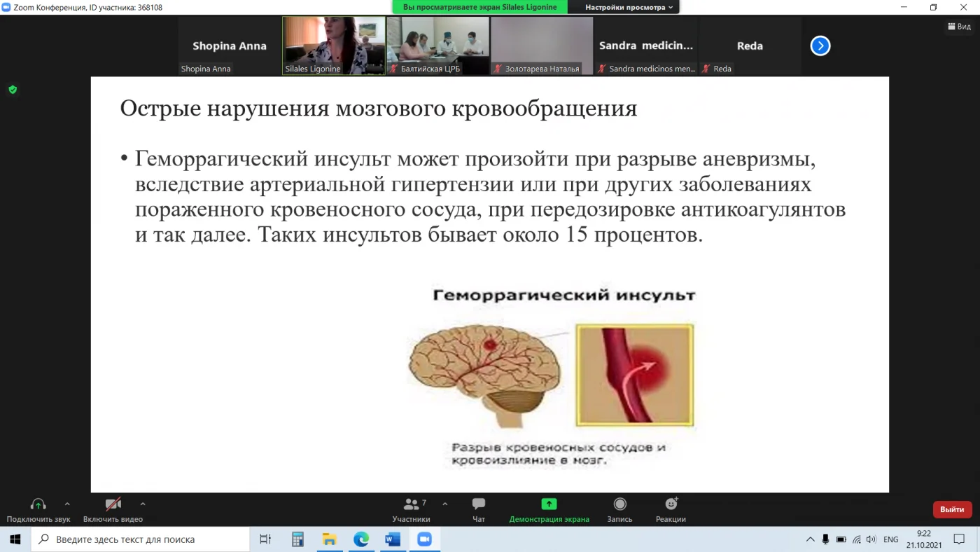
Task: Open the Участники participants panel
Action: 411,509
